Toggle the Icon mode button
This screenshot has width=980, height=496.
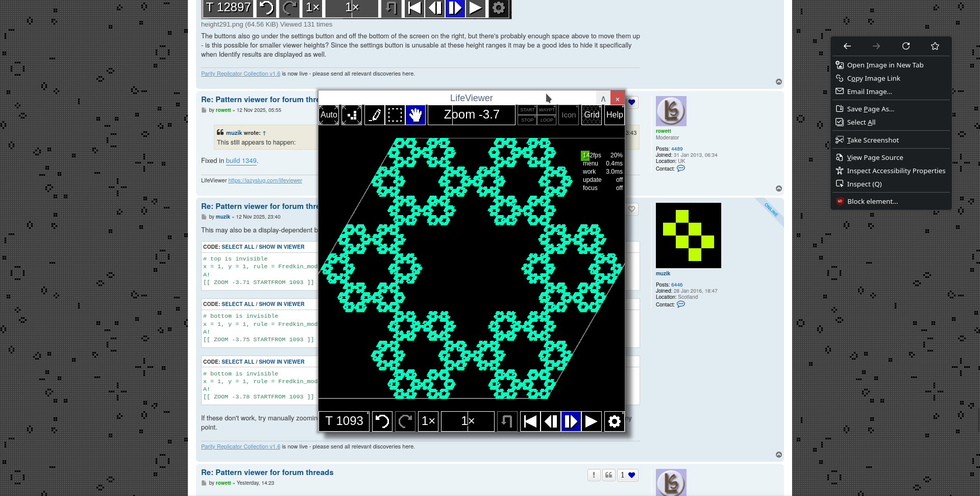click(569, 115)
